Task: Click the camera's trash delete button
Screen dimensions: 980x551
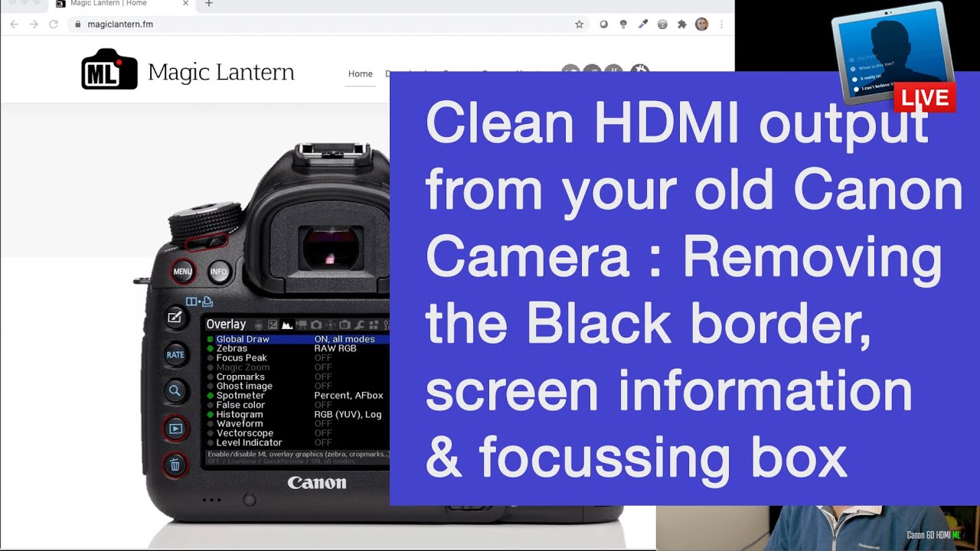Action: click(x=175, y=465)
